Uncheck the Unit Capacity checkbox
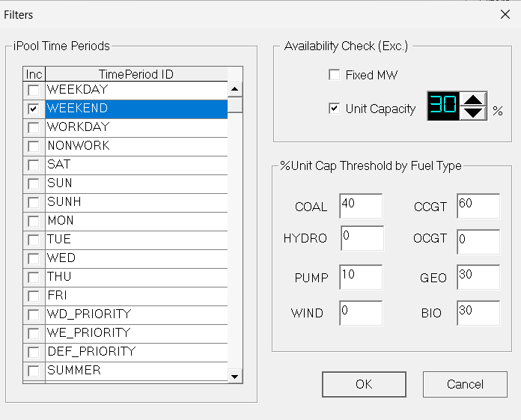521x420 pixels. [334, 109]
